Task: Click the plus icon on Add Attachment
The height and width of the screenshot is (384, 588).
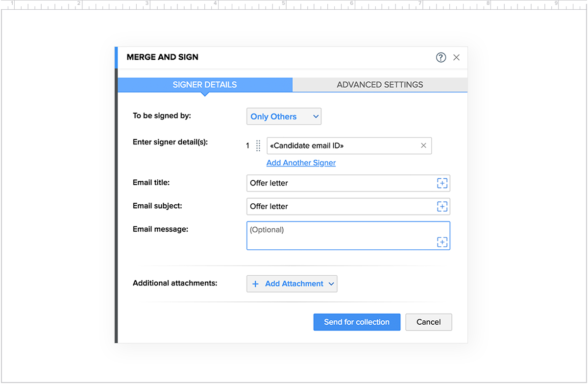Action: click(x=255, y=284)
